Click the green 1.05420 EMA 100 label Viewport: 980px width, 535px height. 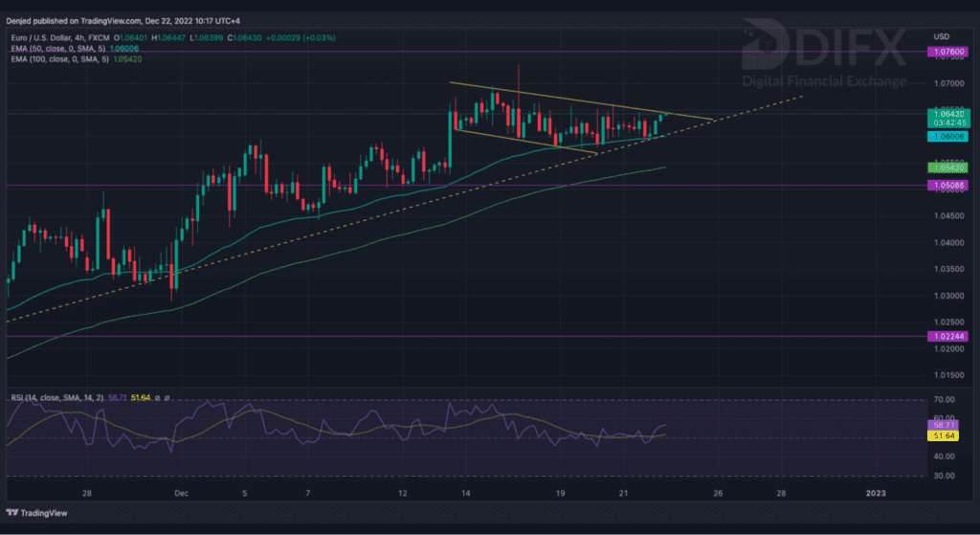click(x=946, y=167)
